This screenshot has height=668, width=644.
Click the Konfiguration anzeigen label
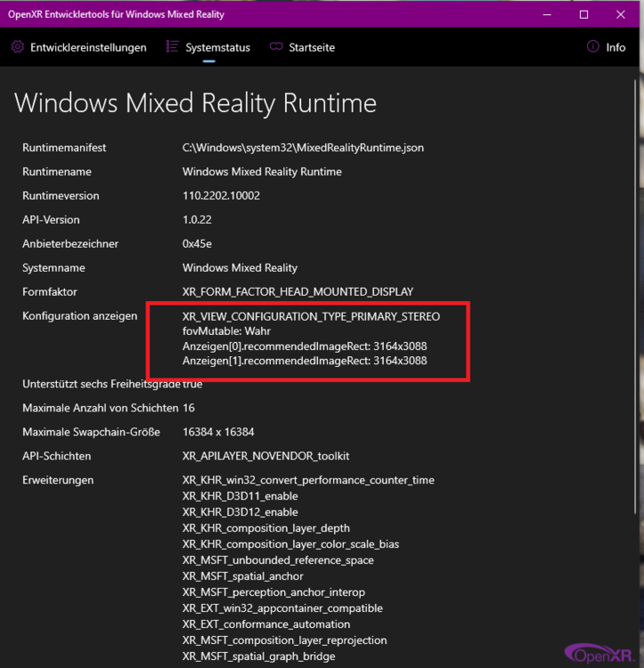(79, 316)
